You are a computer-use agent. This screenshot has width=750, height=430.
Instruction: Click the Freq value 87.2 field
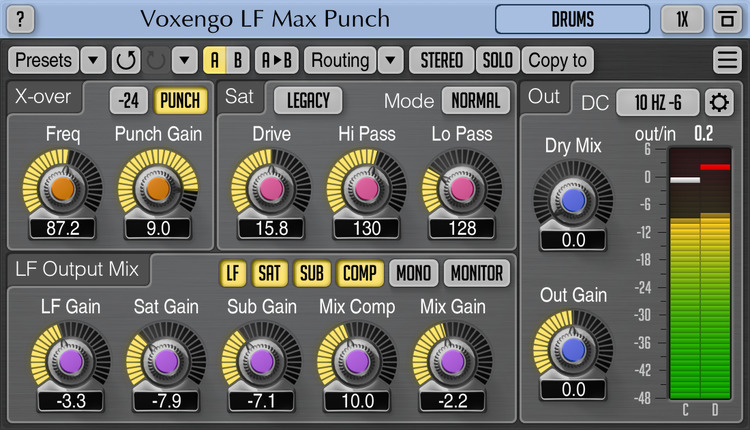click(x=63, y=229)
